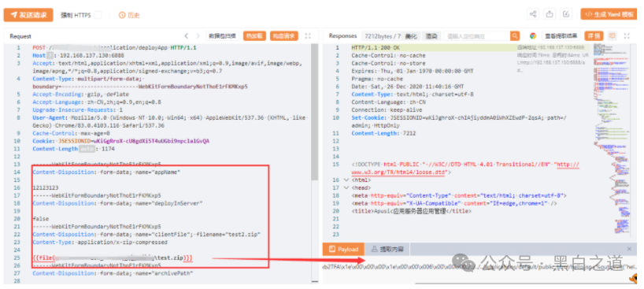Click the 构造请求 construct request button

click(x=283, y=36)
